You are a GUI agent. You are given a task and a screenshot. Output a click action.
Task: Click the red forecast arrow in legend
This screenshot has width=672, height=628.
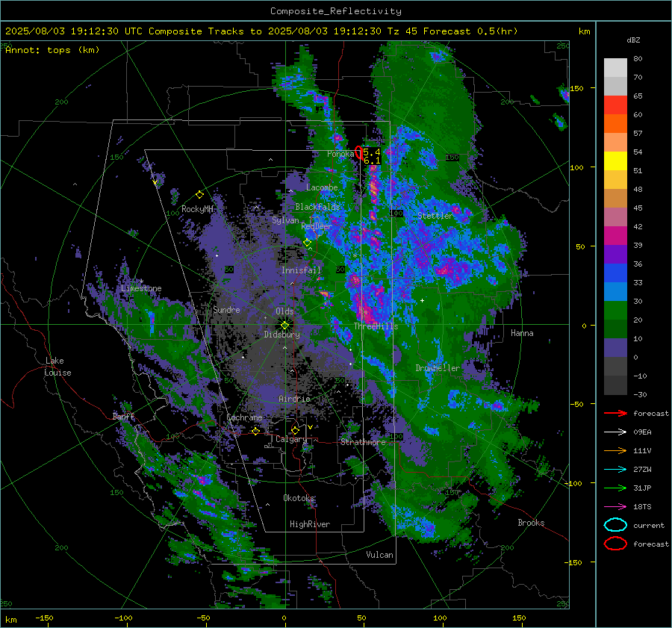(615, 413)
